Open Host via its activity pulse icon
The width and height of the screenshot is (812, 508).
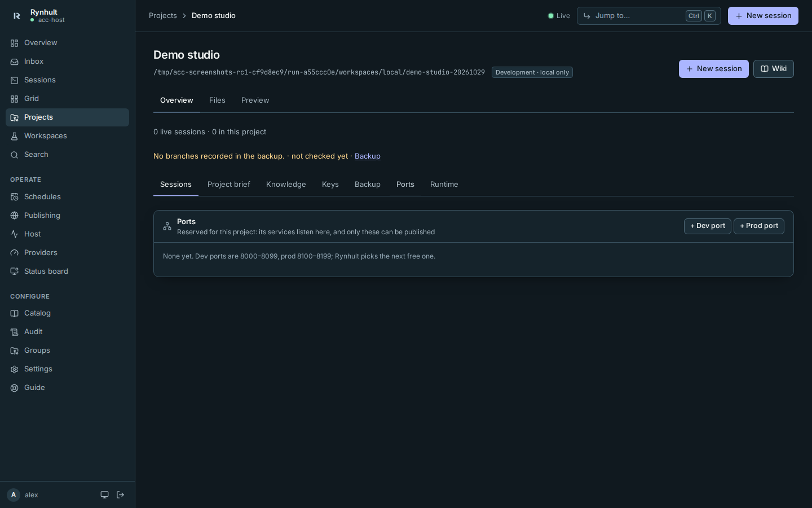click(15, 234)
